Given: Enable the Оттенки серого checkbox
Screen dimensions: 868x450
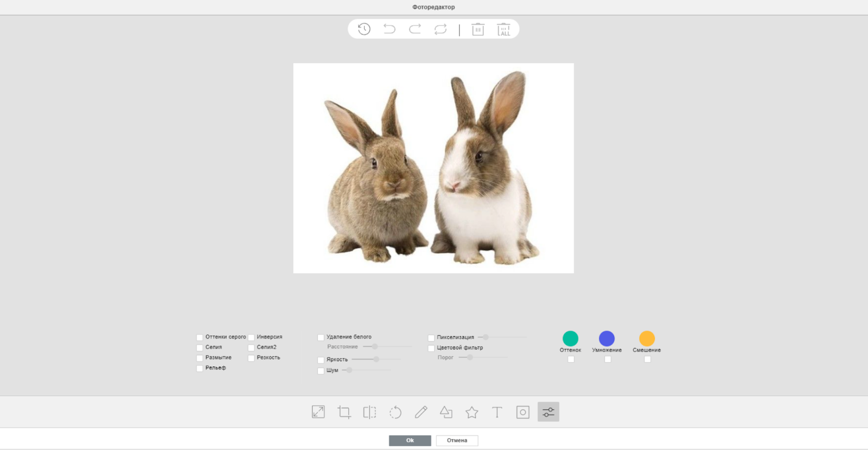Looking at the screenshot, I should click(200, 337).
